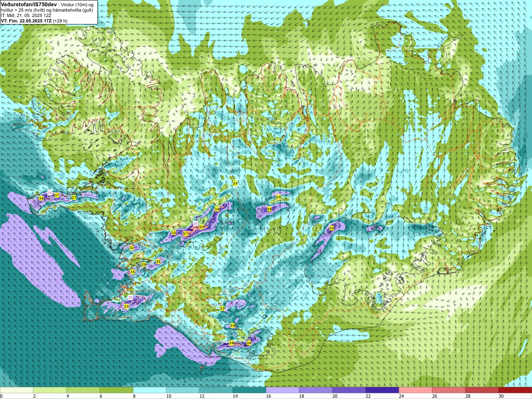Click the IT: Mið. 21. 05. 2025 12Z line
Viewport: 532px width, 399px height.
[x=26, y=15]
